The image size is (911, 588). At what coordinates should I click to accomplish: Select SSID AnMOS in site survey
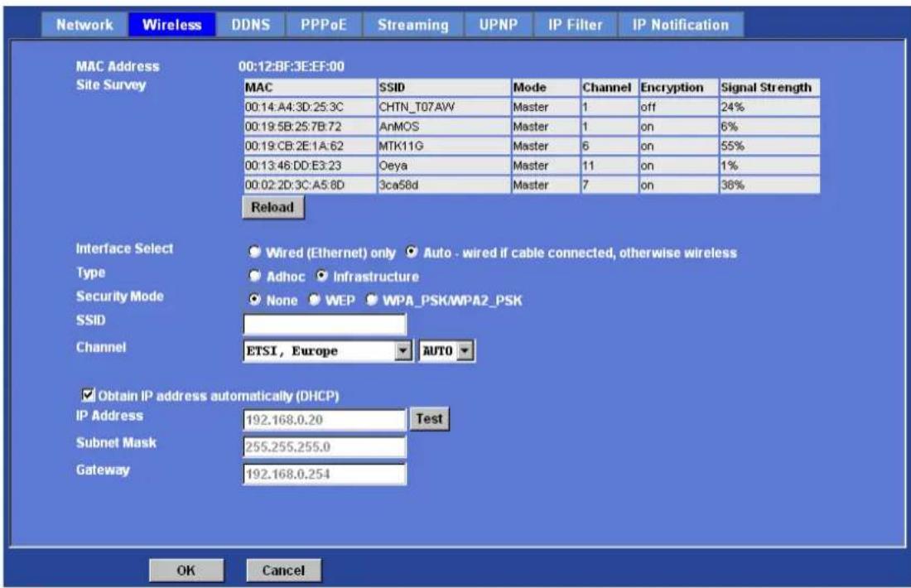pos(444,127)
